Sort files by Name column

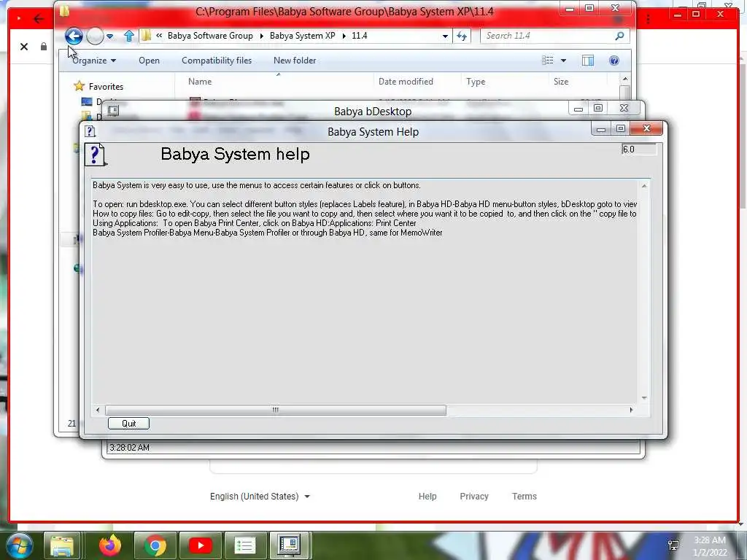[200, 82]
